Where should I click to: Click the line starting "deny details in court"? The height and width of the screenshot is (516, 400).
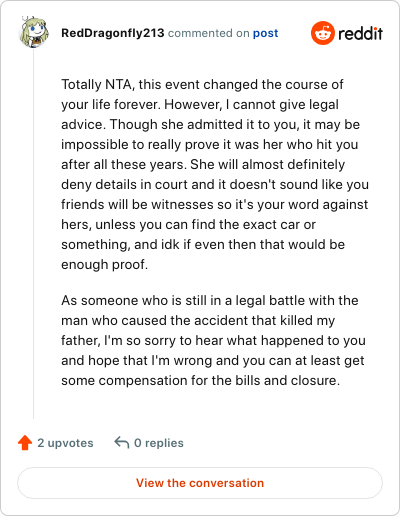215,184
